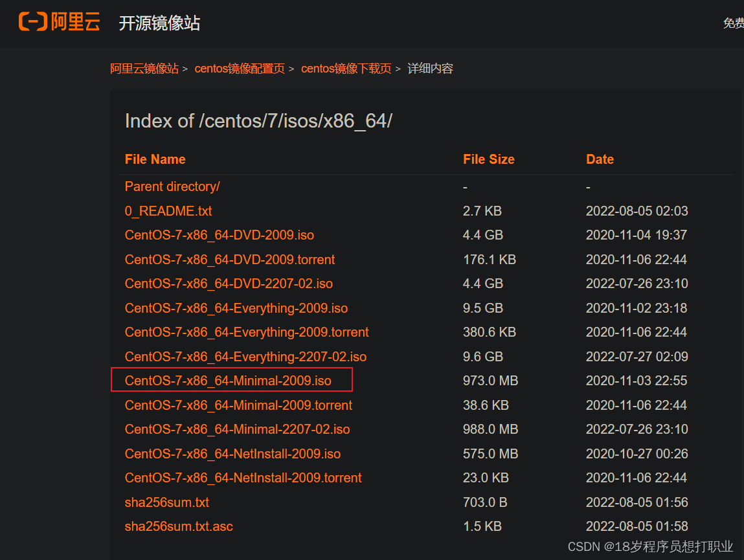Viewport: 744px width, 560px height.
Task: Click the 38.6 KB file size cell
Action: [x=486, y=405]
